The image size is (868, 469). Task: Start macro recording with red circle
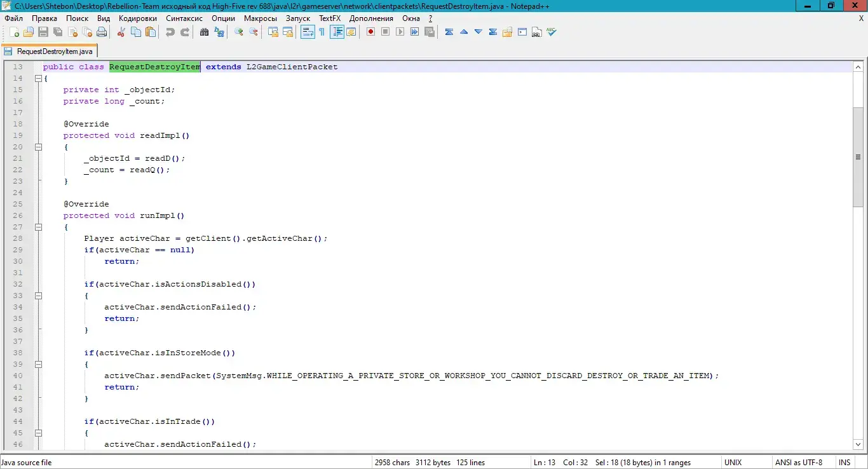coord(370,32)
